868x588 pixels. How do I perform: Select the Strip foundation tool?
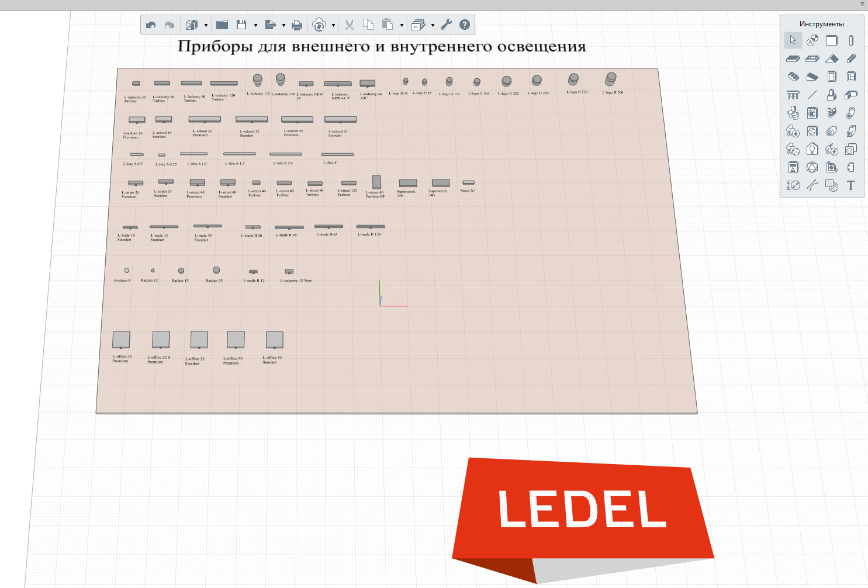pyautogui.click(x=851, y=95)
